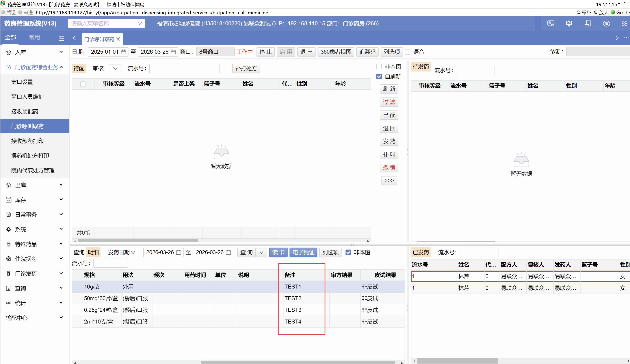Collapse sidebar with the hamburger menu icon

tap(61, 38)
